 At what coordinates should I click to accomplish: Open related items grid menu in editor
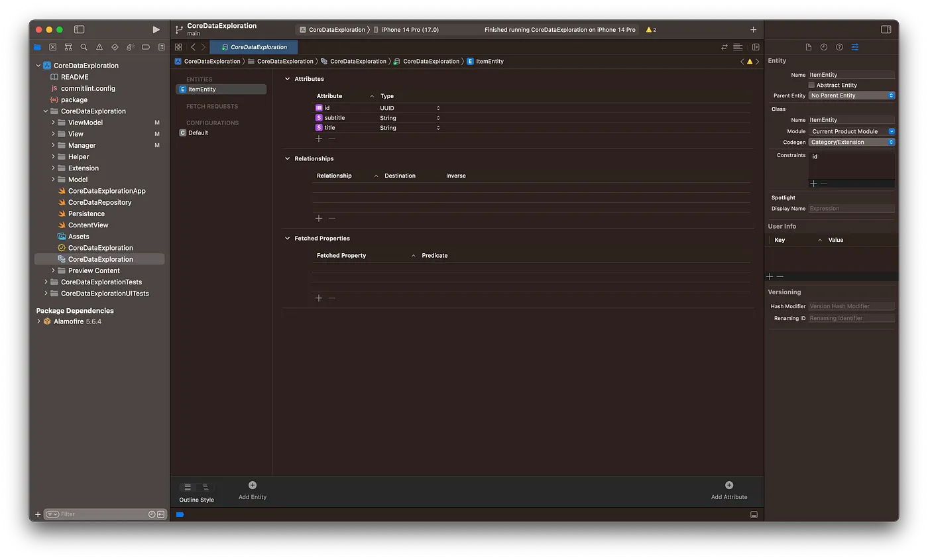(178, 47)
